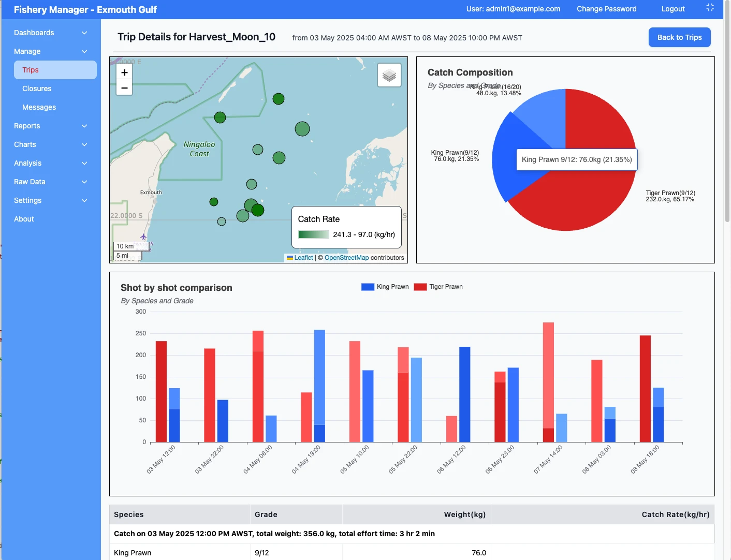Viewport: 731px width, 560px height.
Task: Click the Change Password link
Action: pyautogui.click(x=606, y=9)
